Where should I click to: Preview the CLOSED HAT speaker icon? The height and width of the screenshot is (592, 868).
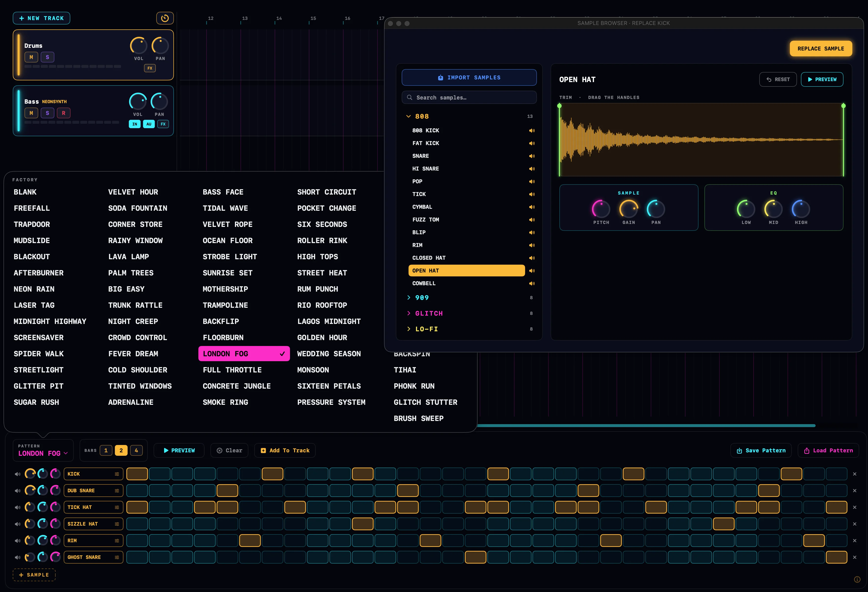click(531, 258)
